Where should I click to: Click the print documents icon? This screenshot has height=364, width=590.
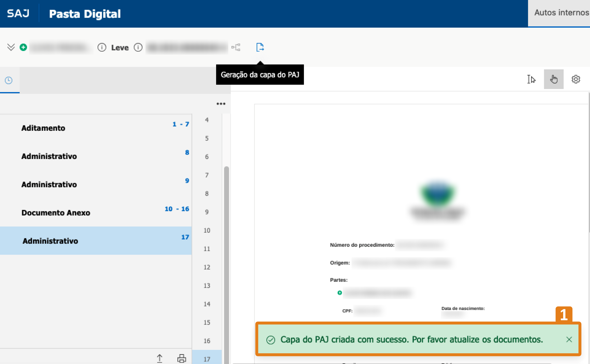click(181, 358)
